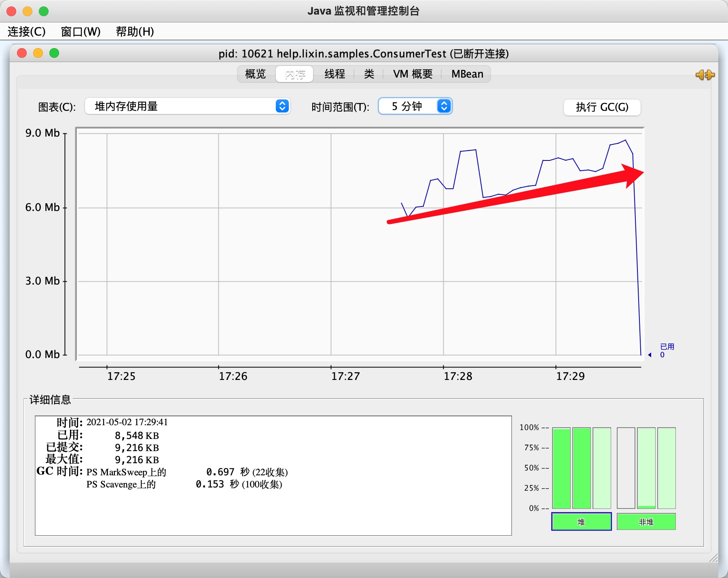This screenshot has height=578, width=728.
Task: Click the first heap pool bar
Action: tap(561, 468)
